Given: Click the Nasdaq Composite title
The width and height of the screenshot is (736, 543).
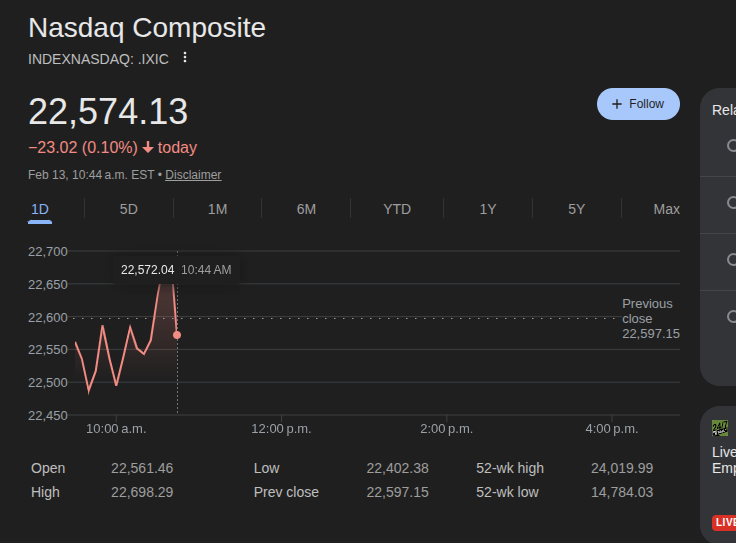Looking at the screenshot, I should (147, 28).
